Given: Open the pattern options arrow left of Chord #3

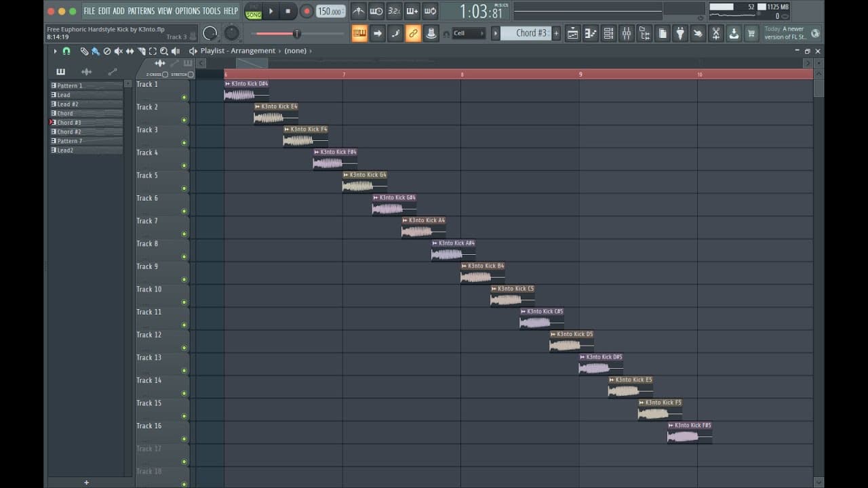Looking at the screenshot, I should coord(496,33).
